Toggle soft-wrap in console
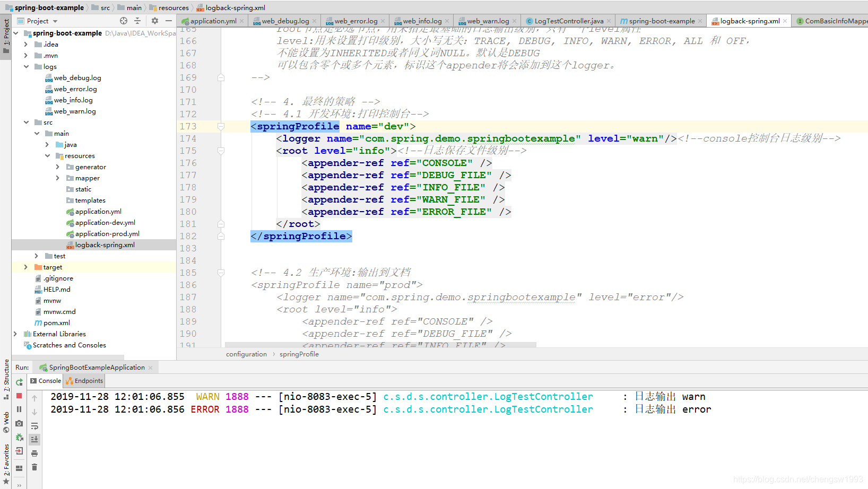Screen dimensions: 868x489 pyautogui.click(x=34, y=426)
